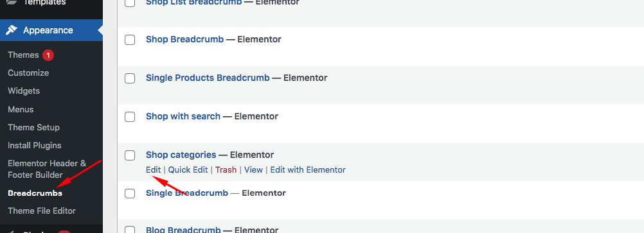Tick the Shop categories checkbox
Viewport: 644px width, 233px height.
(x=130, y=155)
